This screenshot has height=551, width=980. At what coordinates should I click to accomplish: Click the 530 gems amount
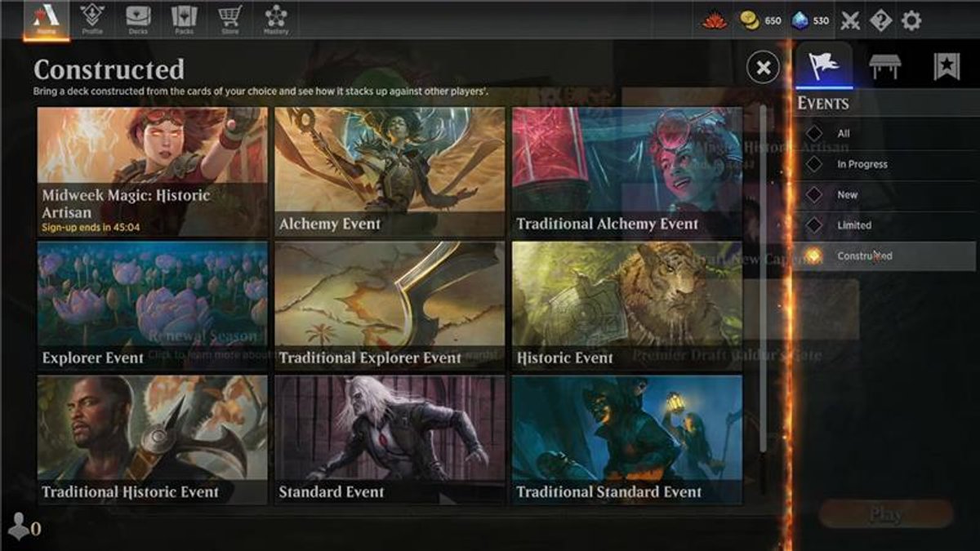[x=821, y=20]
